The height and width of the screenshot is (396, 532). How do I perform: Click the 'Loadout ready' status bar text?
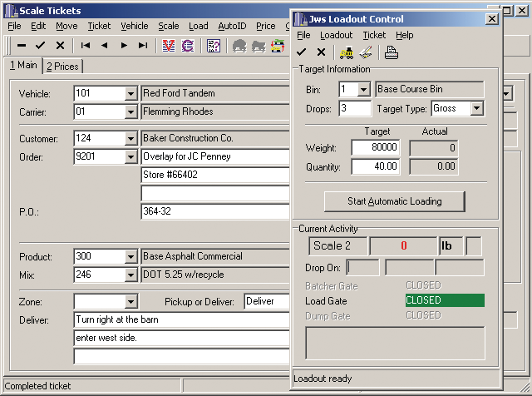pyautogui.click(x=323, y=379)
